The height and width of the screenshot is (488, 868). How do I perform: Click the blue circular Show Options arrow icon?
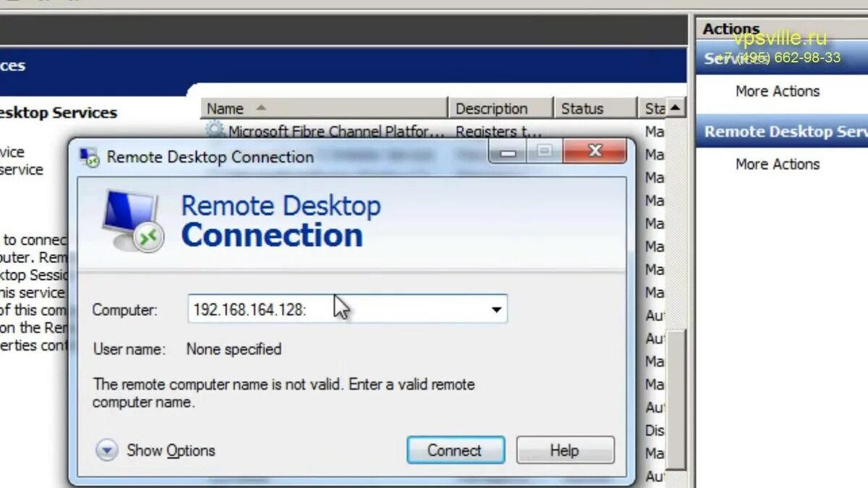[x=106, y=450]
